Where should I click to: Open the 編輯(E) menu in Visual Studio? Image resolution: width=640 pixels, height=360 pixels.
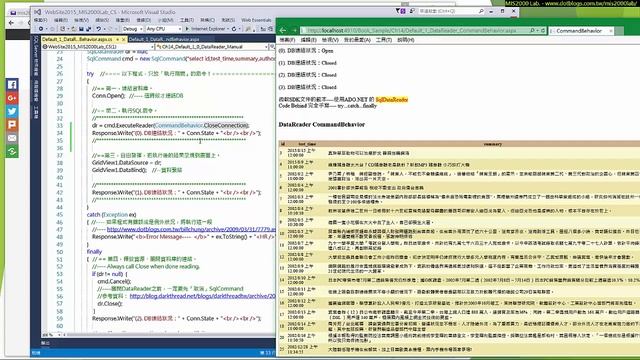pyautogui.click(x=61, y=20)
